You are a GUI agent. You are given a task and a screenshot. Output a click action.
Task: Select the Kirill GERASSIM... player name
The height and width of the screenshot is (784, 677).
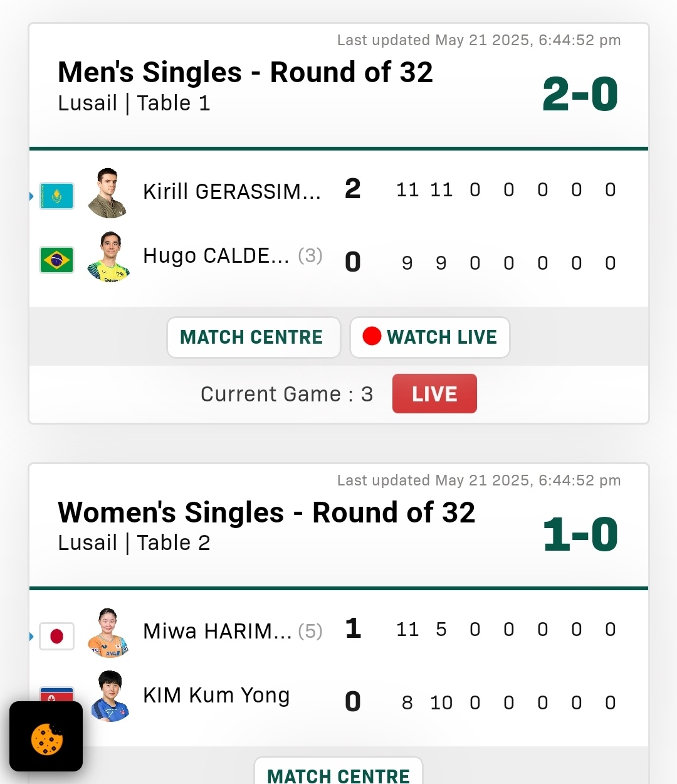coord(232,191)
